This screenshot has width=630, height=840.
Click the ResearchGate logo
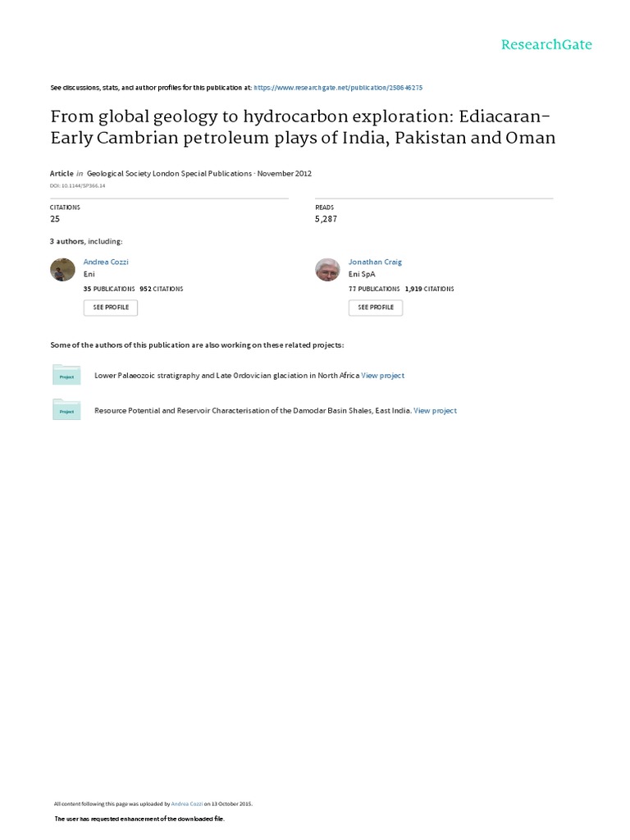point(546,44)
